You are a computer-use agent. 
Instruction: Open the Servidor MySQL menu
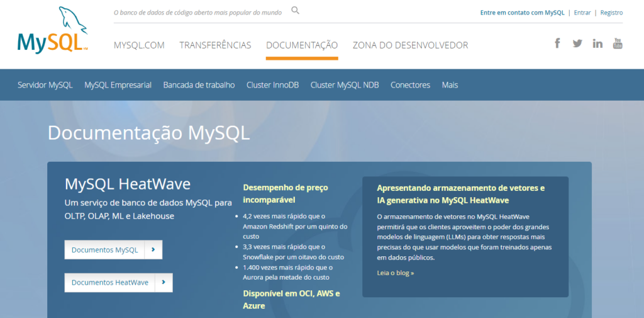pyautogui.click(x=45, y=85)
